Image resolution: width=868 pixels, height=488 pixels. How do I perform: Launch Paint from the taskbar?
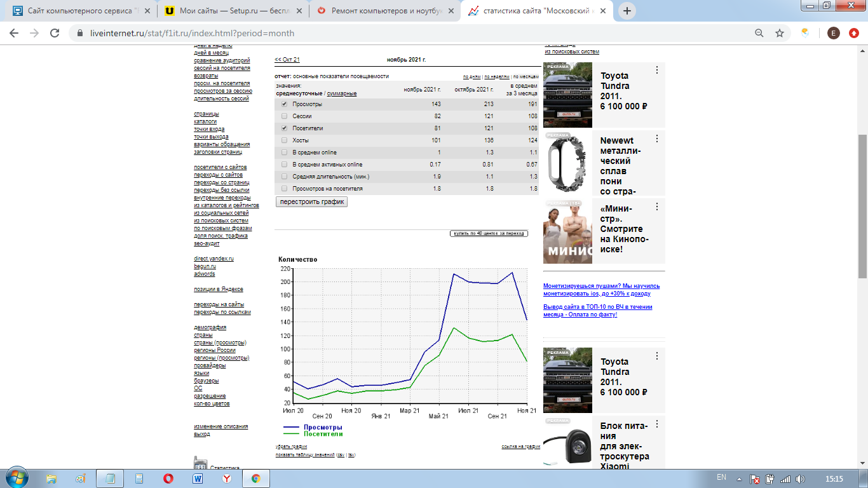[x=81, y=478]
